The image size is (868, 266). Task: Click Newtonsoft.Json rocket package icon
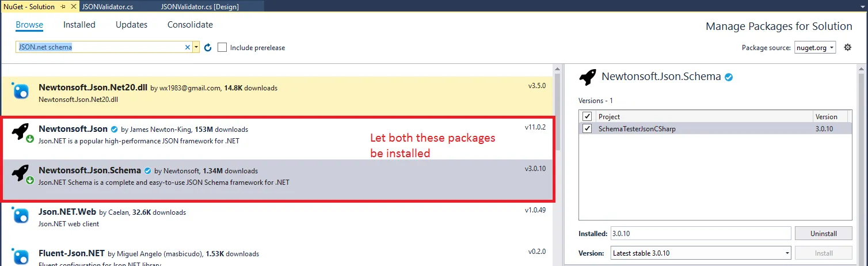click(x=21, y=132)
